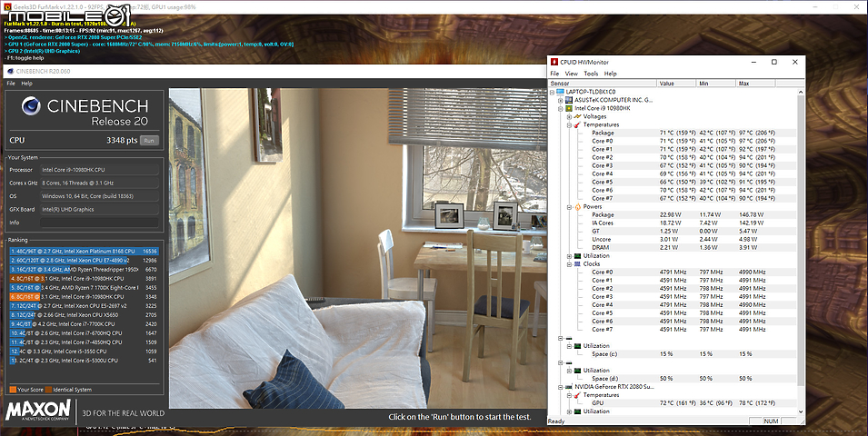Select ranking row Intel Xeon CPU X5650
Image resolution: width=868 pixels, height=436 pixels.
[84, 315]
